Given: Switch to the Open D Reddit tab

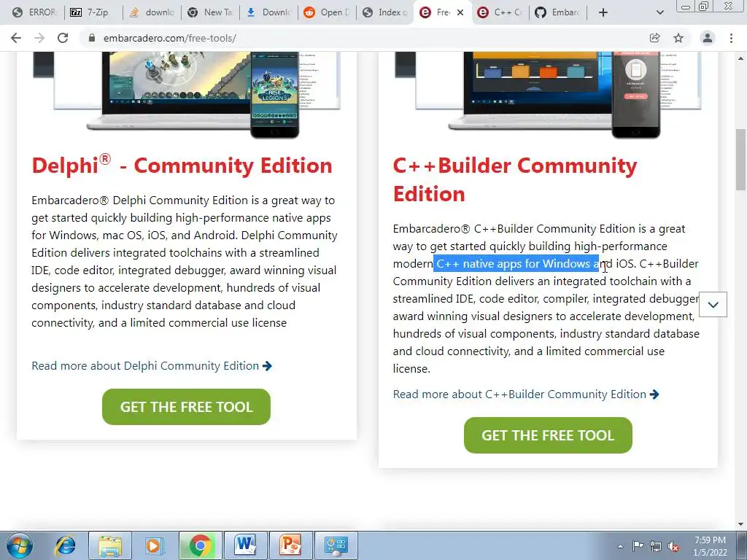Looking at the screenshot, I should click(x=328, y=12).
